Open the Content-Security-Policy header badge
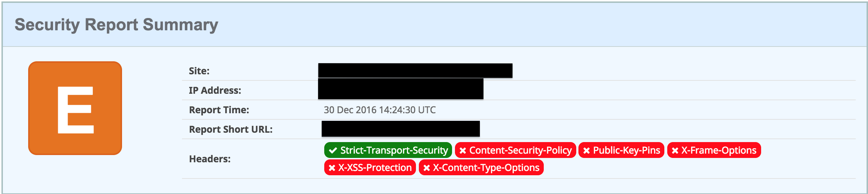This screenshot has width=868, height=194. 515,150
